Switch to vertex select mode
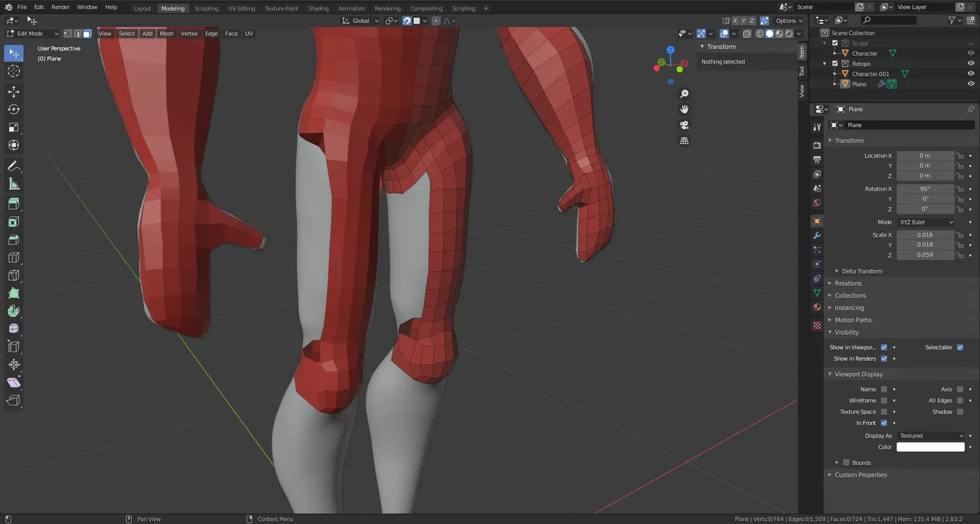Viewport: 980px width, 524px height. point(68,34)
